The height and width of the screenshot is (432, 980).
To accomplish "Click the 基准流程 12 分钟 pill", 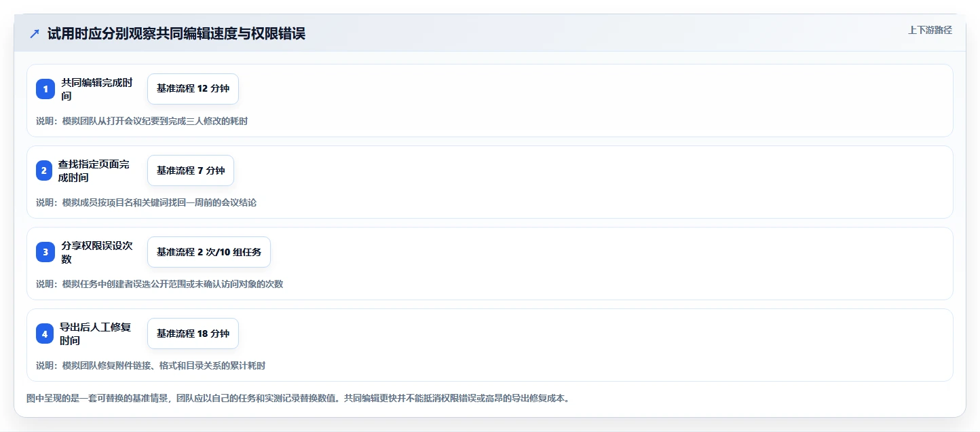I will pos(193,89).
